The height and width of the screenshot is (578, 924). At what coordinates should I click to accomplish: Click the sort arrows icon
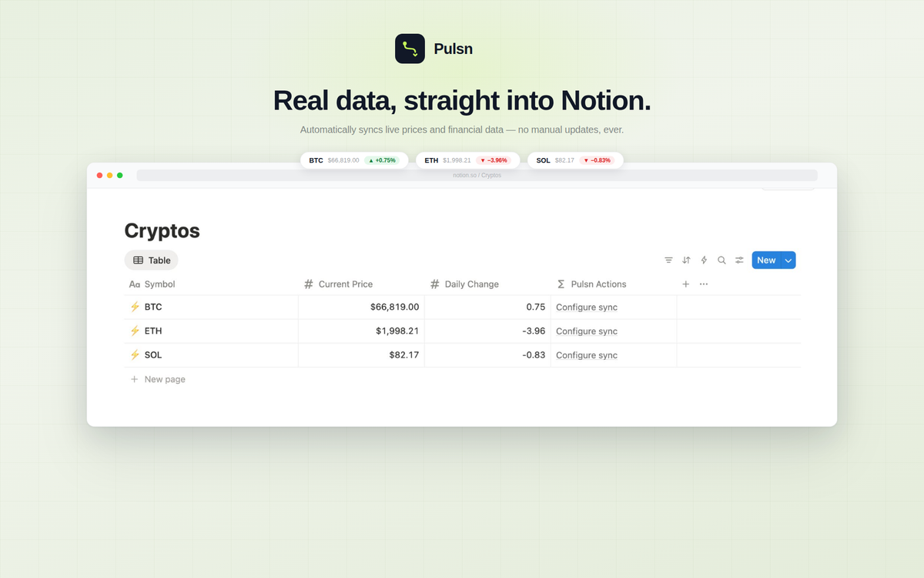pyautogui.click(x=686, y=260)
